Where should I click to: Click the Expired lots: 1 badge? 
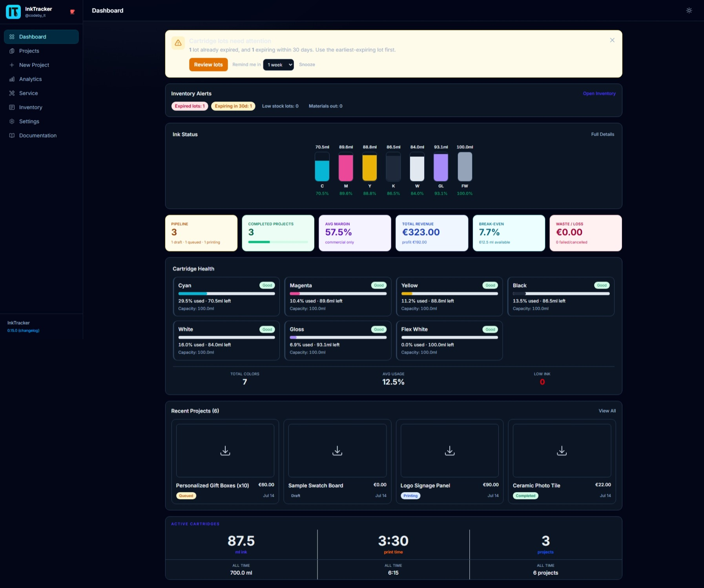190,106
